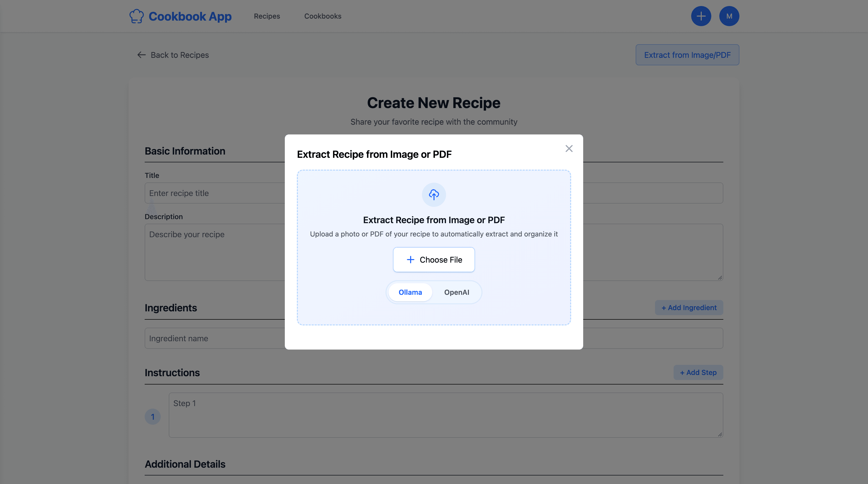Open the Cookbooks nav item
Image resolution: width=868 pixels, height=484 pixels.
[323, 16]
